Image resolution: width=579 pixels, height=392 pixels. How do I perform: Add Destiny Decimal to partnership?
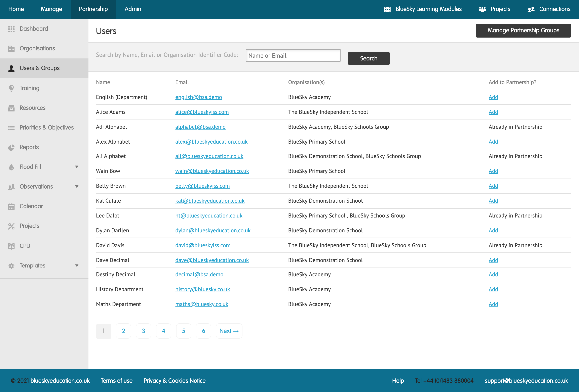click(493, 275)
